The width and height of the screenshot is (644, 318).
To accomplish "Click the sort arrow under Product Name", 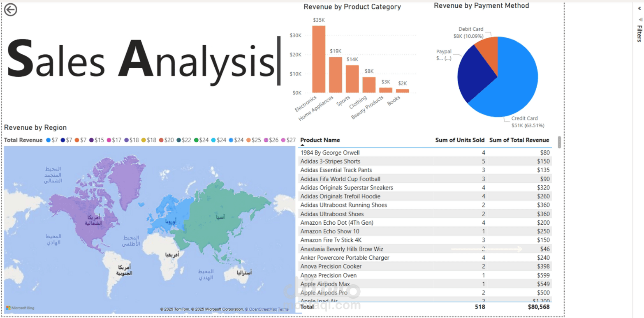I will coord(303,145).
